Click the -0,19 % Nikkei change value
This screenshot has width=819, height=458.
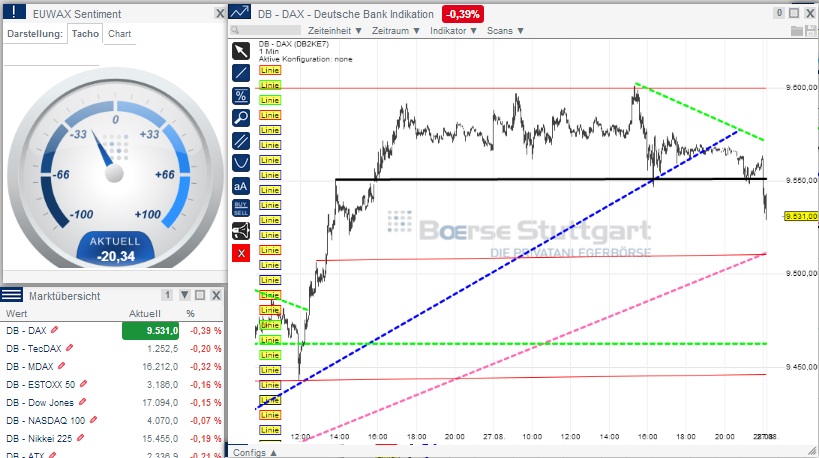tap(205, 438)
